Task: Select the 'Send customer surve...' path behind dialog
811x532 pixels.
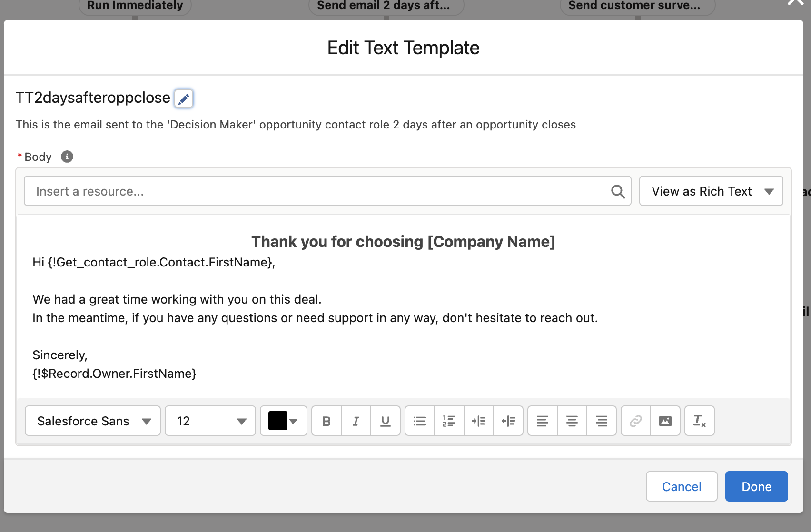Action: [637, 6]
